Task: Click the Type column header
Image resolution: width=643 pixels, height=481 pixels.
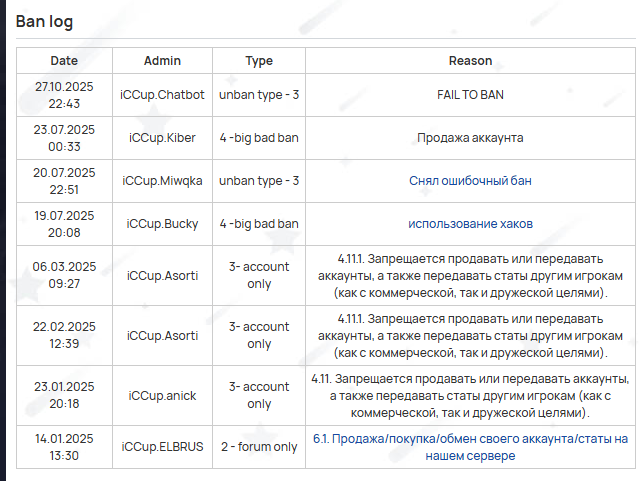Action: click(x=259, y=61)
